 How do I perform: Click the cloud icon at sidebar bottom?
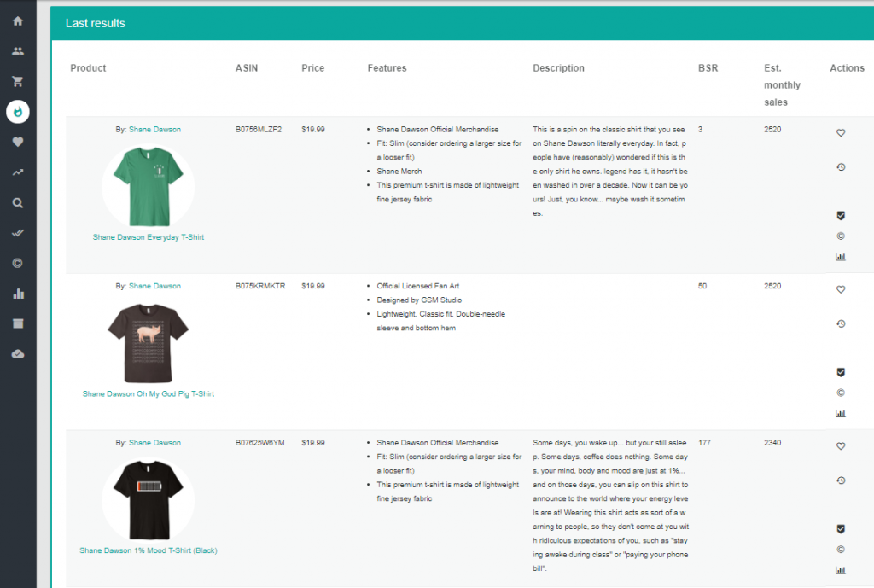[17, 353]
